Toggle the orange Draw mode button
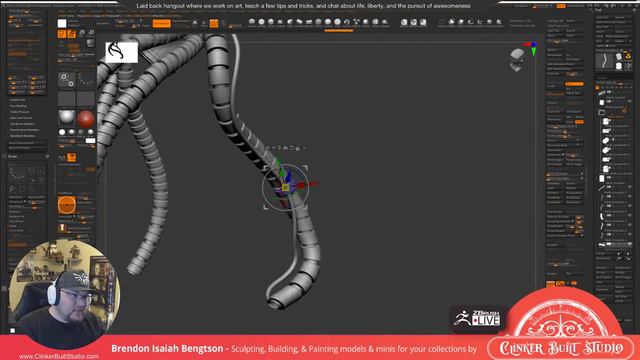Viewport: 640px width, 360px height. tap(71, 34)
